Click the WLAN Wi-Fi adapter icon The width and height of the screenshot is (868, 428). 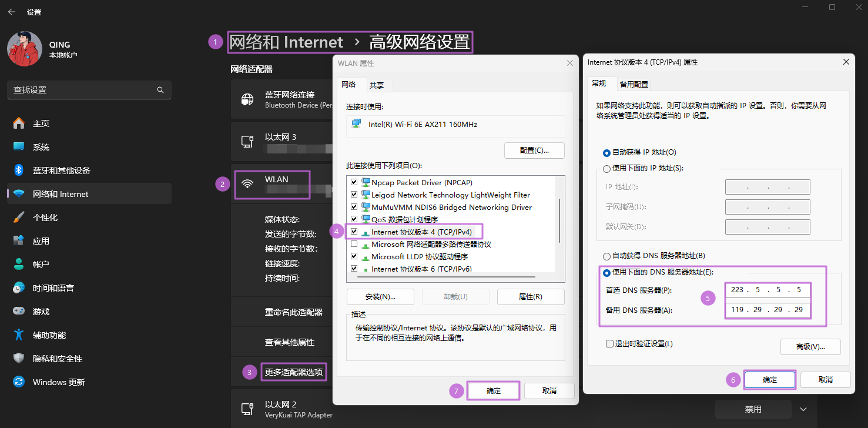click(x=248, y=184)
